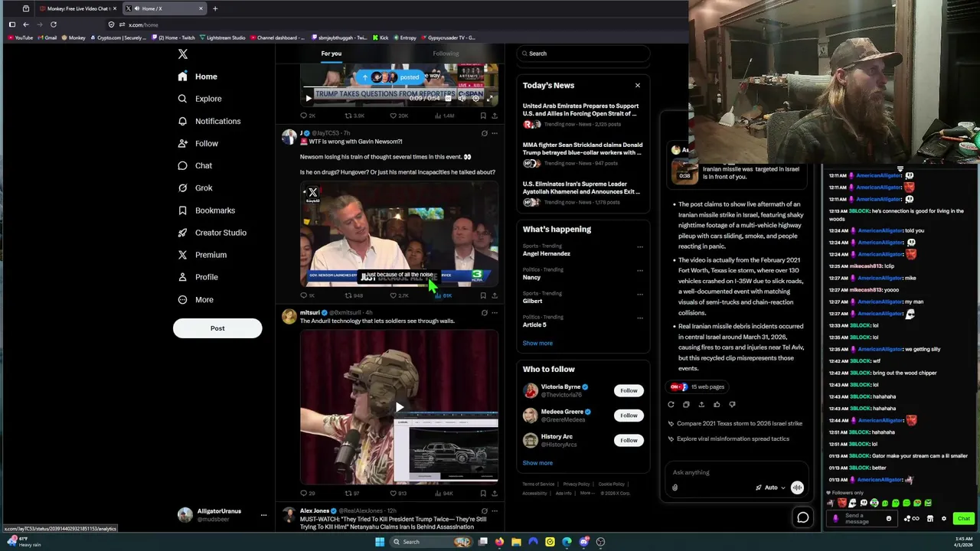Select Compare 2021 Texas storm suggestion
This screenshot has height=551, width=980.
(735, 424)
